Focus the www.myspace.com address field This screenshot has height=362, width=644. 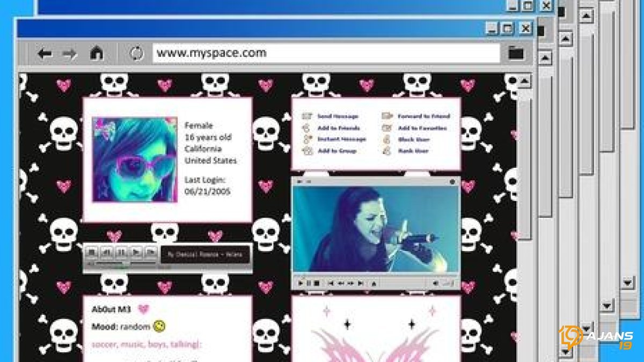326,53
